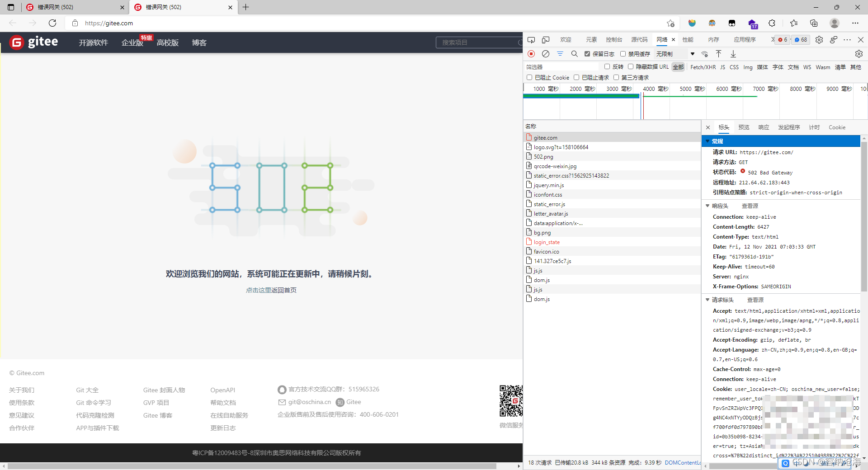868x470 pixels.
Task: Switch to the 源代码 tab
Action: 639,40
